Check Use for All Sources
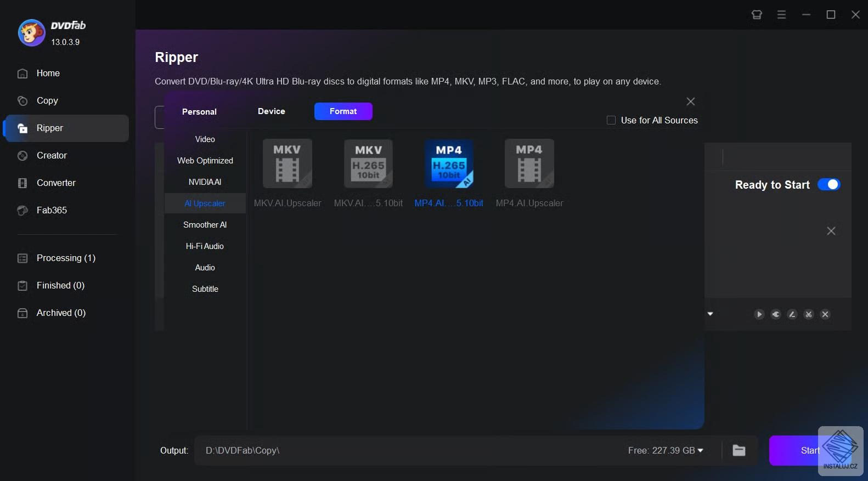868x481 pixels. point(611,120)
